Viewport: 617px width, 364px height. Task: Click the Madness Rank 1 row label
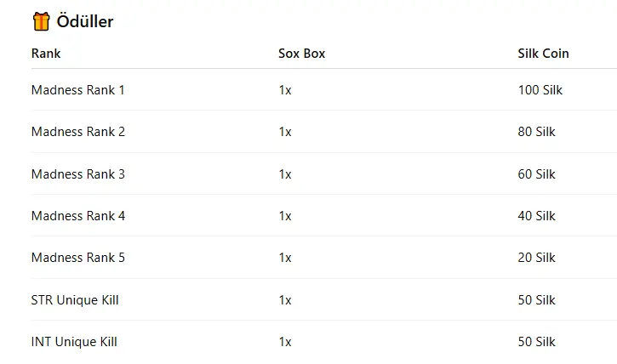point(78,90)
